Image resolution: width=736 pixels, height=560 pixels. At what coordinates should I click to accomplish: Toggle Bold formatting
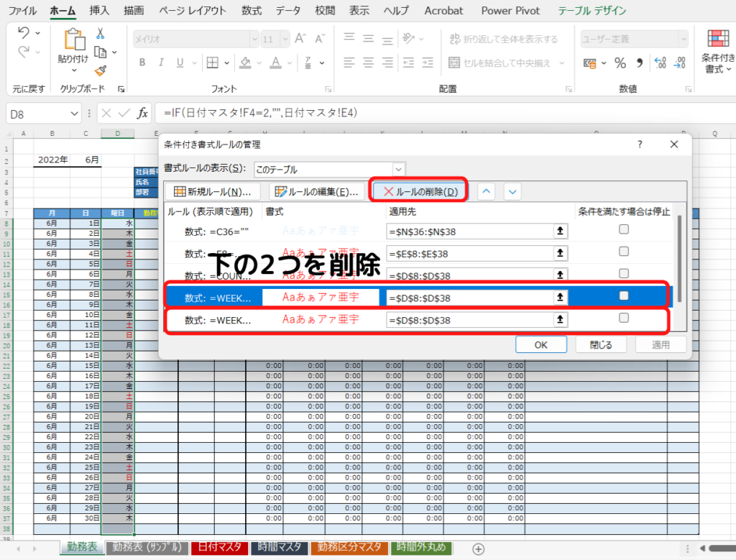(x=142, y=63)
